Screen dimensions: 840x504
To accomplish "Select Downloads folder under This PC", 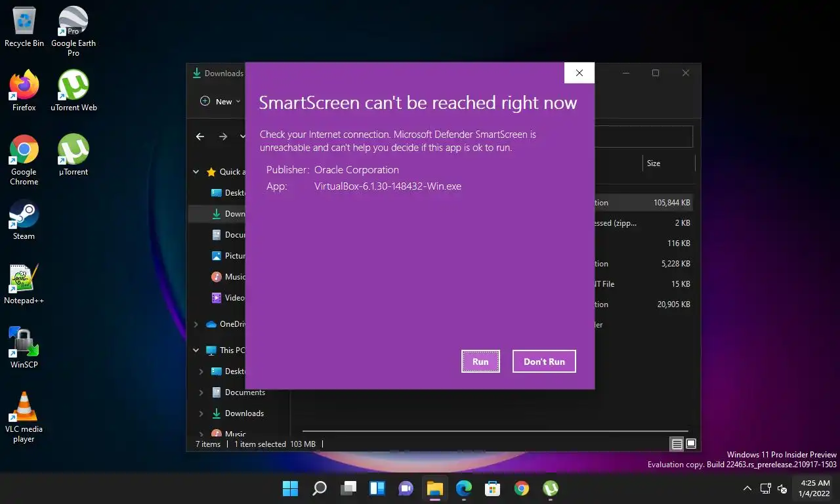I will [238, 413].
